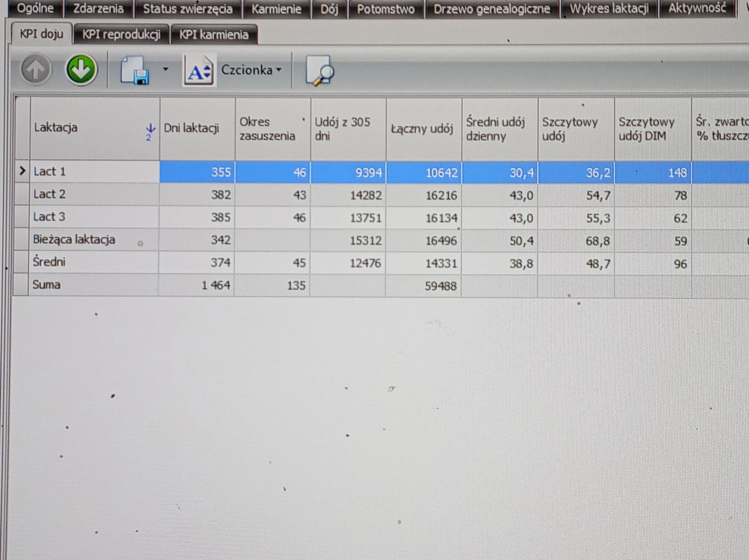Click the Suma total cell 59488
The image size is (749, 560).
(440, 286)
